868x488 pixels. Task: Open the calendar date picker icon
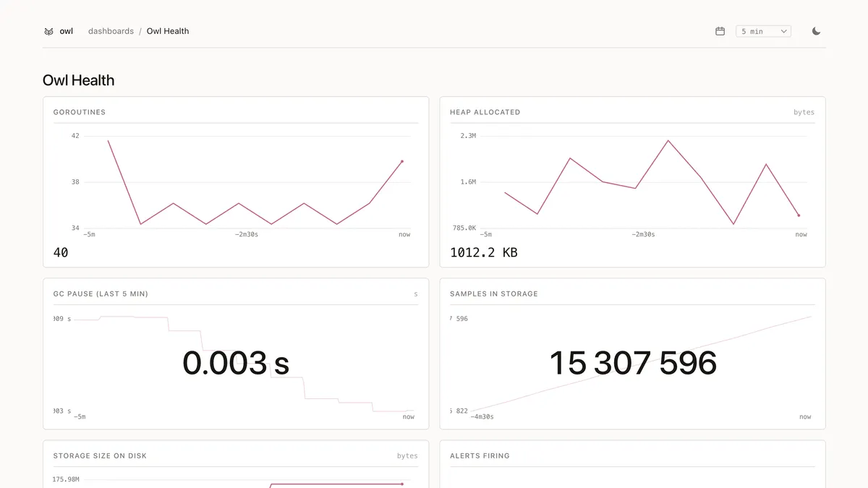tap(720, 31)
